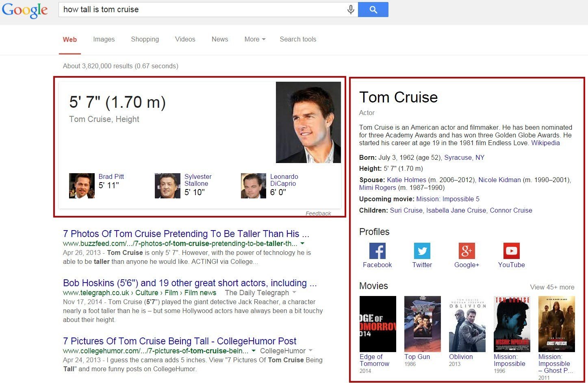This screenshot has width=588, height=383.
Task: Open the Nicole Kidman spouse link
Action: point(499,180)
